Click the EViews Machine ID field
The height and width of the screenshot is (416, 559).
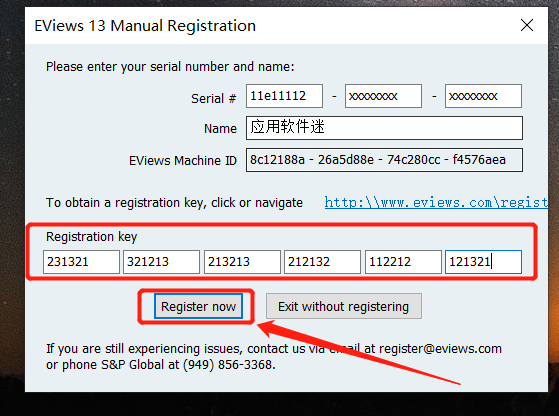(x=384, y=160)
